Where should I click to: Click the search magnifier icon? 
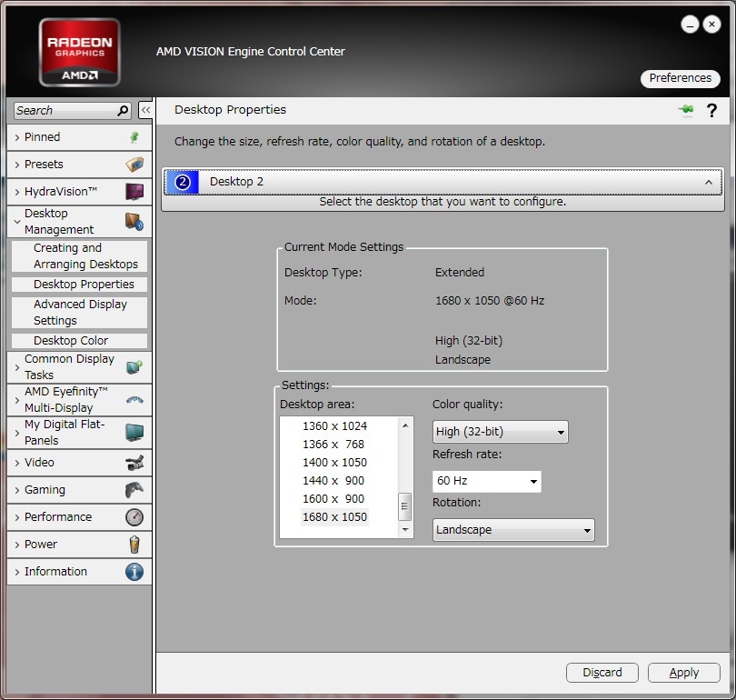point(124,111)
